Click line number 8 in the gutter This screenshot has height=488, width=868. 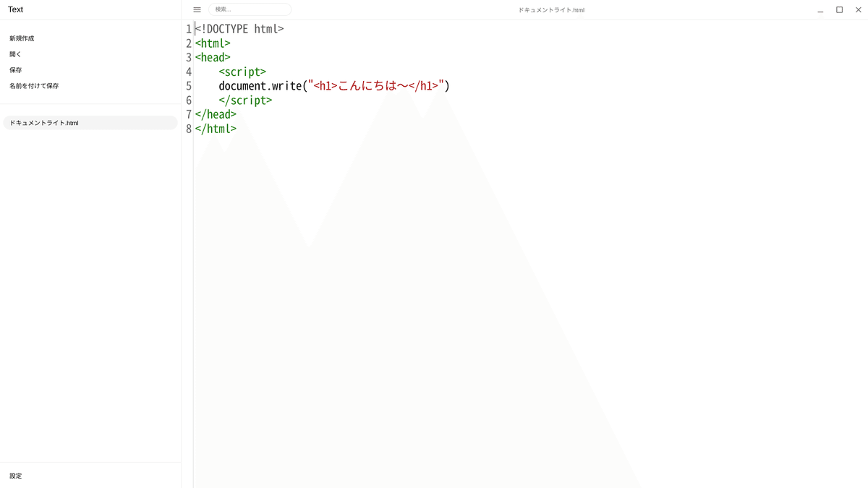pos(189,129)
